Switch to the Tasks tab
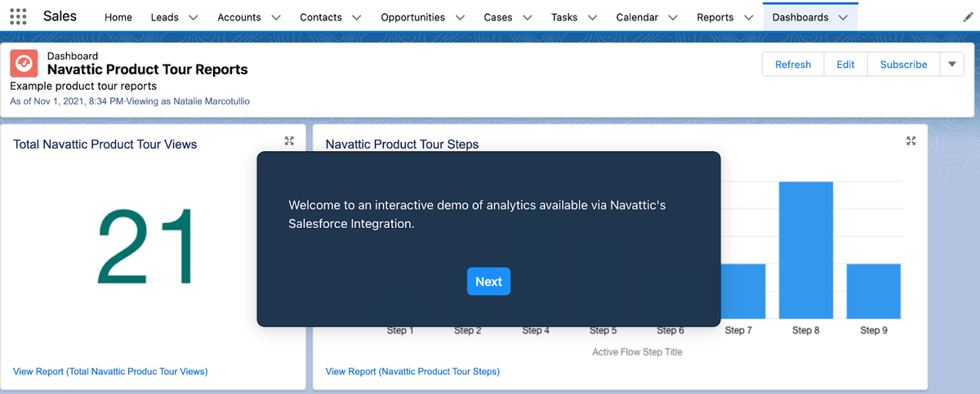 [x=564, y=17]
